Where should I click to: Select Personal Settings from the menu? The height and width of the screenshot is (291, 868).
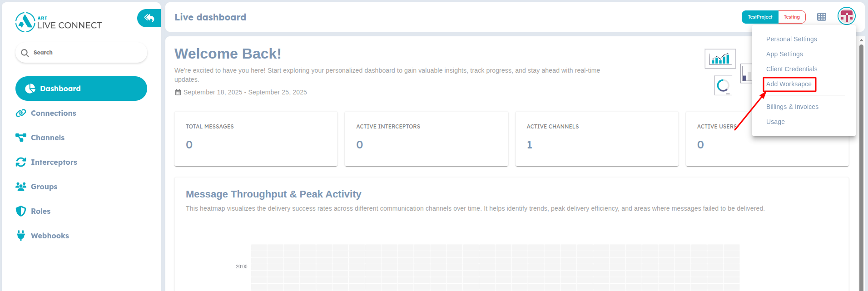[791, 39]
